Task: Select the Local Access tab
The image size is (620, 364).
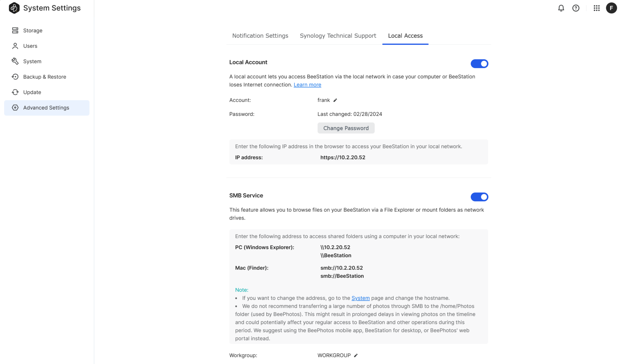Action: coord(405,36)
